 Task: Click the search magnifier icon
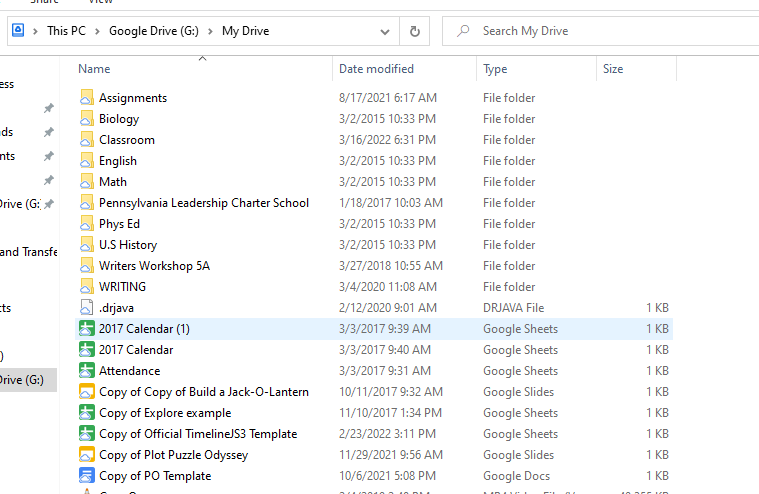pyautogui.click(x=463, y=31)
